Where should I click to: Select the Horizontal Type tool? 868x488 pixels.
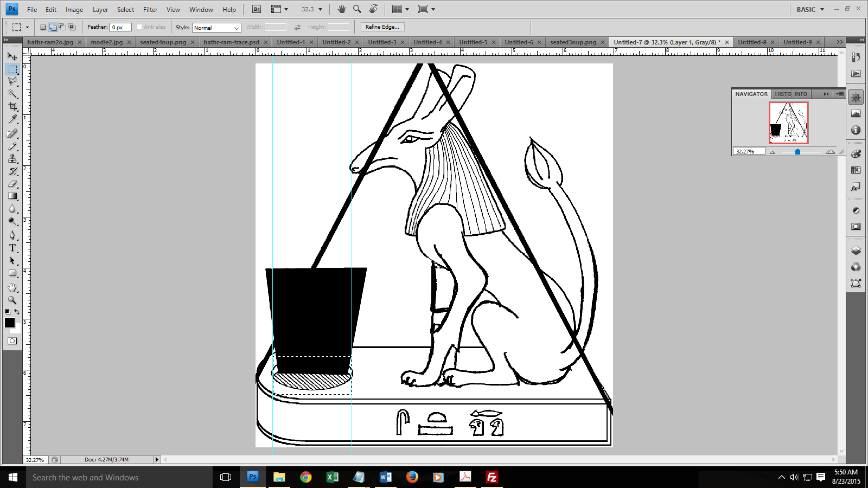point(12,248)
